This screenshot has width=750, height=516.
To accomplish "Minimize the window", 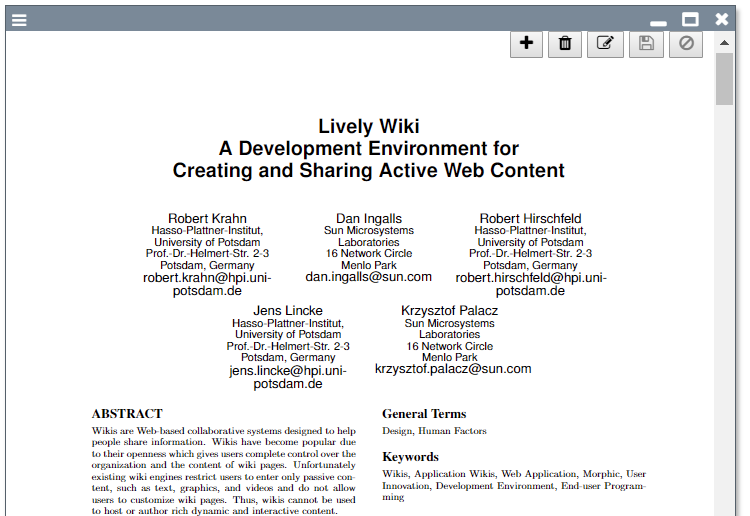I will click(x=658, y=21).
